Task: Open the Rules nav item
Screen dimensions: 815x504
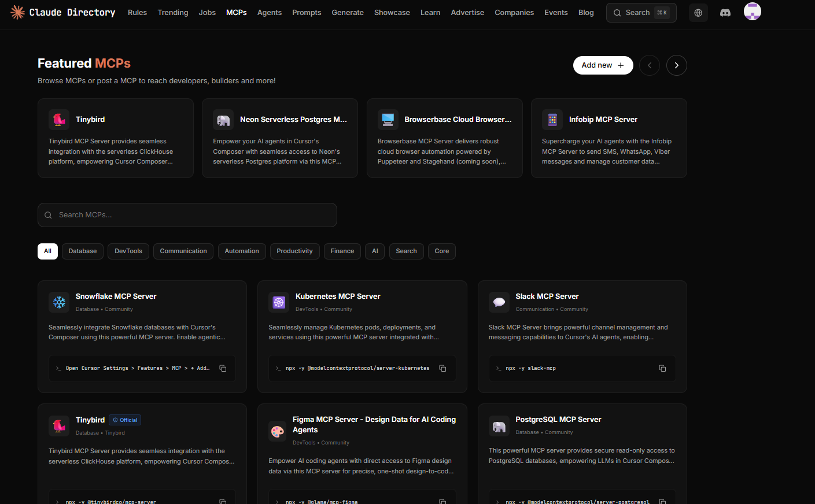Action: tap(137, 13)
